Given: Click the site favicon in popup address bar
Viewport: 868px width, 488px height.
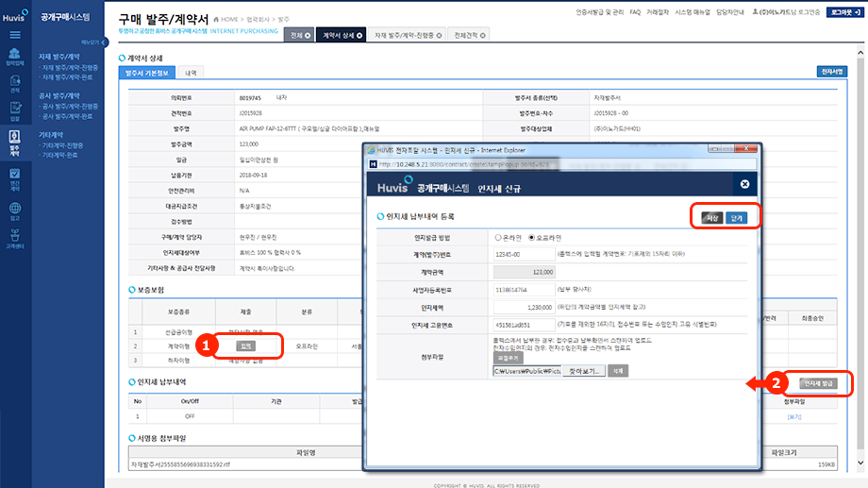Looking at the screenshot, I should pos(373,164).
